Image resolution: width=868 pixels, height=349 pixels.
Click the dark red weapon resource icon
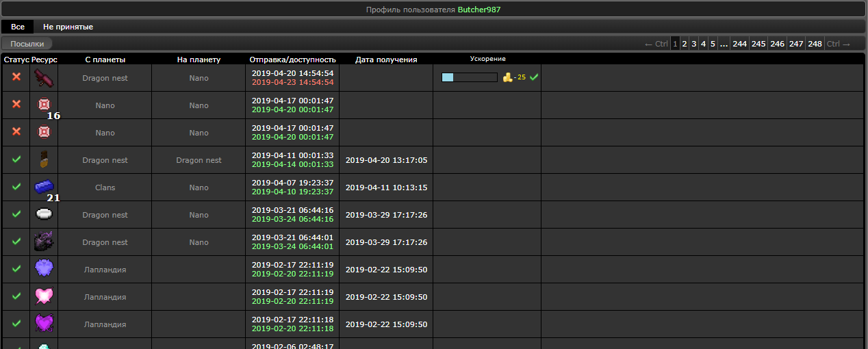coord(44,77)
